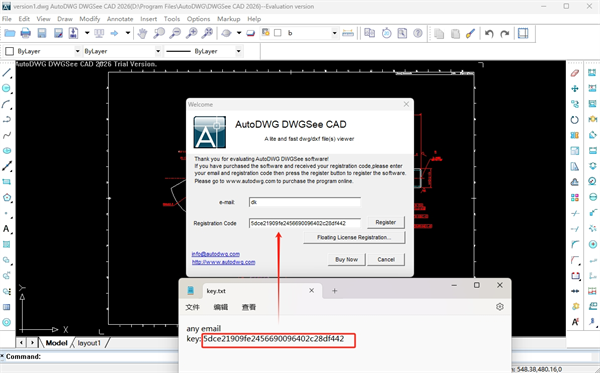Switch to the layout1 tab
Viewport: 600px width, 373px height.
[89, 343]
